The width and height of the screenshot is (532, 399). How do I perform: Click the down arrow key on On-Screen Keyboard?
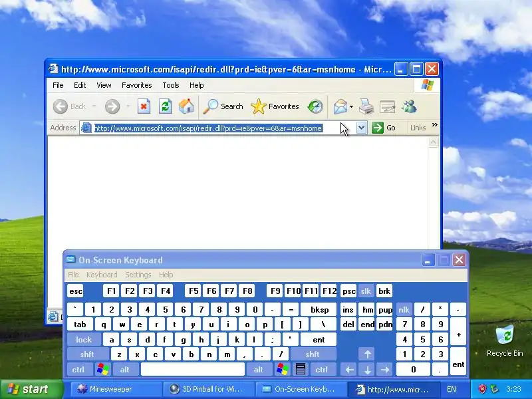[x=368, y=370]
